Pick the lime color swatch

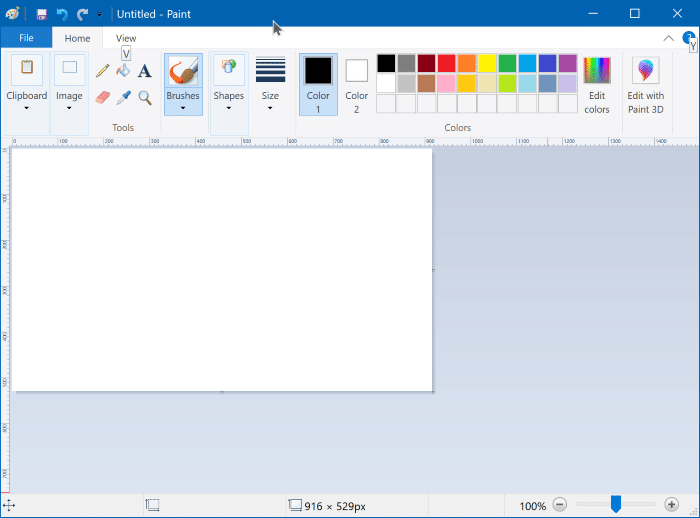[507, 84]
